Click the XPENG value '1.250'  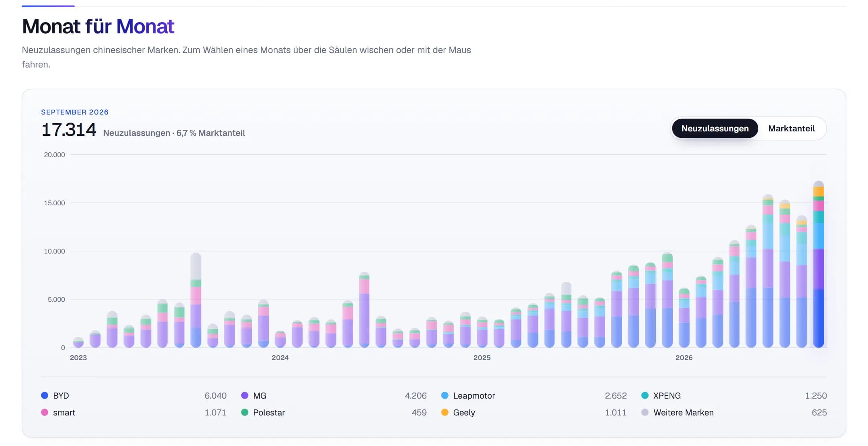[816, 395]
